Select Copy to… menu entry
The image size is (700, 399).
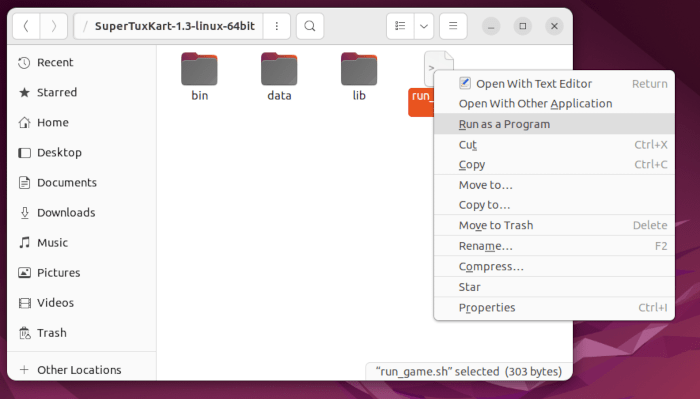[554, 205]
